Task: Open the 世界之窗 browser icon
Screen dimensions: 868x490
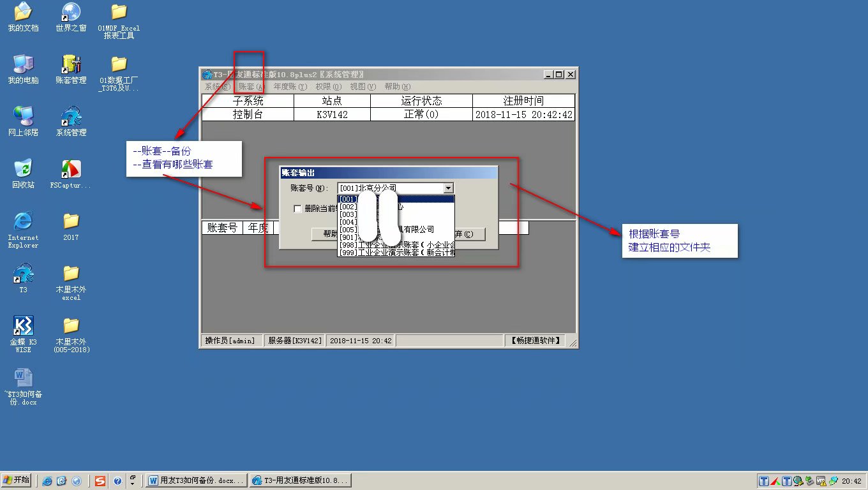Action: [x=71, y=13]
